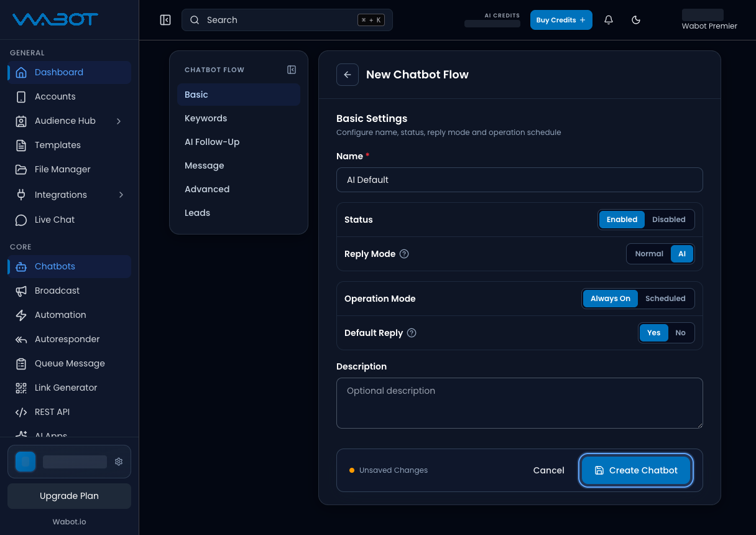
Task: Open the notifications bell
Action: [609, 20]
